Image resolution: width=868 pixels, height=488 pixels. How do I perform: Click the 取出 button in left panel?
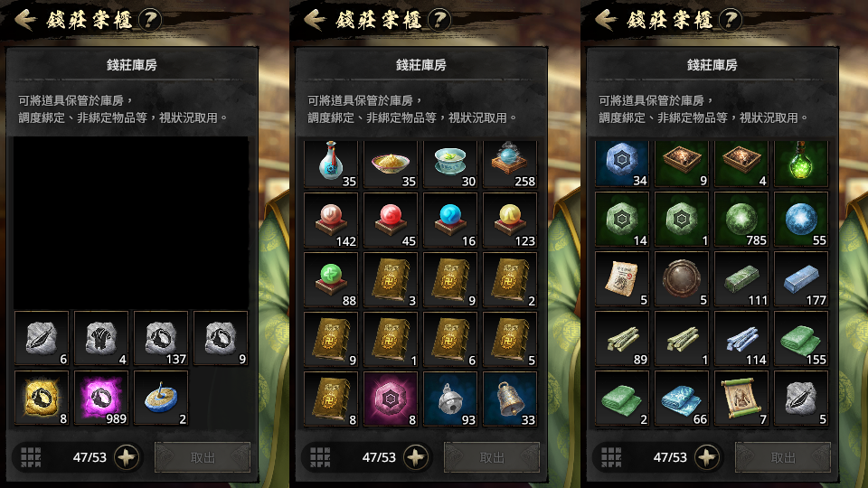click(203, 457)
